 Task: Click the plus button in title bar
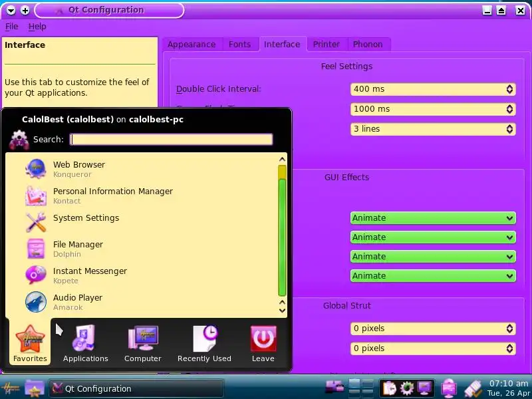[x=25, y=11]
